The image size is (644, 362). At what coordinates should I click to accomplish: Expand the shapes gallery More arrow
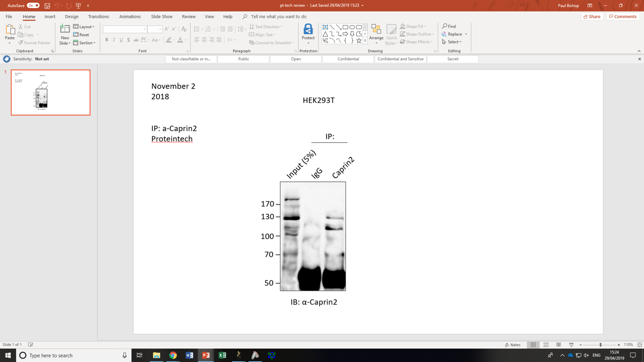coord(365,41)
